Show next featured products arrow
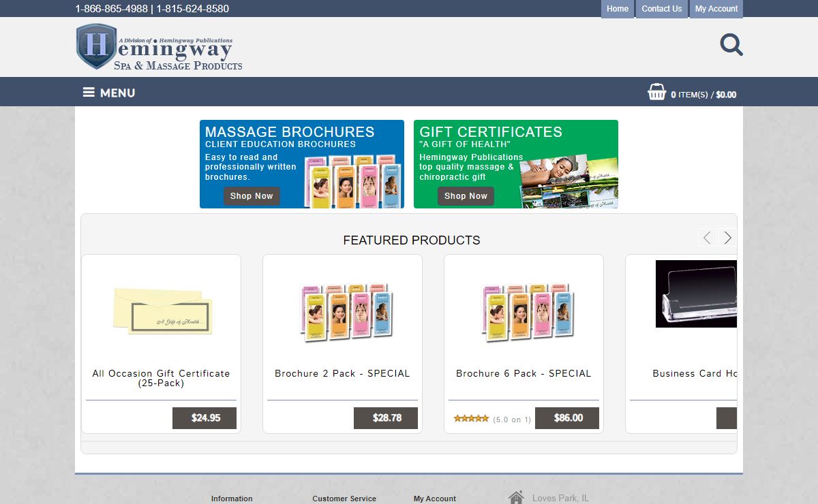Image resolution: width=818 pixels, height=504 pixels. tap(727, 238)
